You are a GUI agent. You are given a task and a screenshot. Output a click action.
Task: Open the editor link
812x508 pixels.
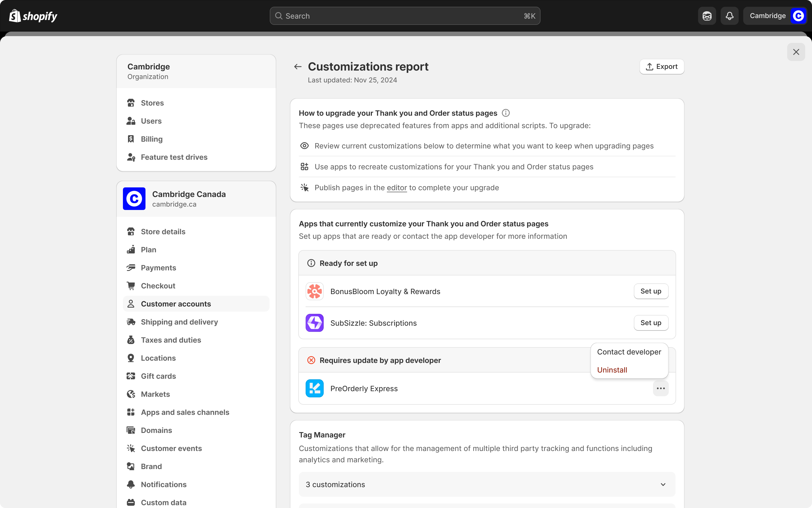coord(397,187)
